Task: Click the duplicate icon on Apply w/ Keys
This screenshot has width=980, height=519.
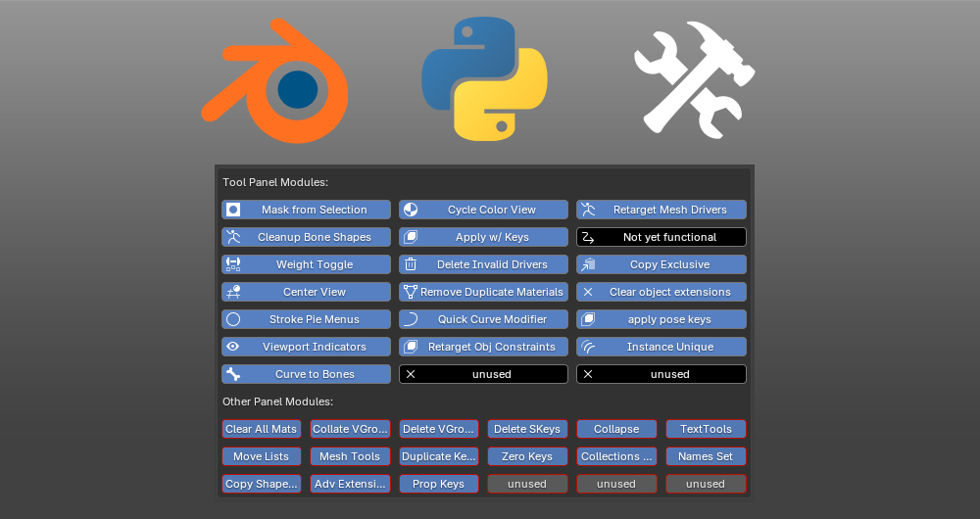Action: tap(411, 237)
